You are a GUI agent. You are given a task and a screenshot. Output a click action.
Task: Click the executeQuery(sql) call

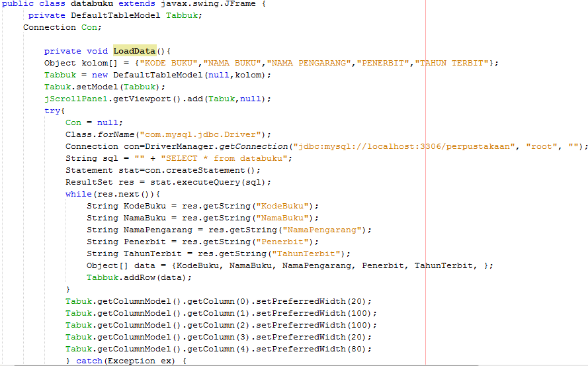pos(221,183)
